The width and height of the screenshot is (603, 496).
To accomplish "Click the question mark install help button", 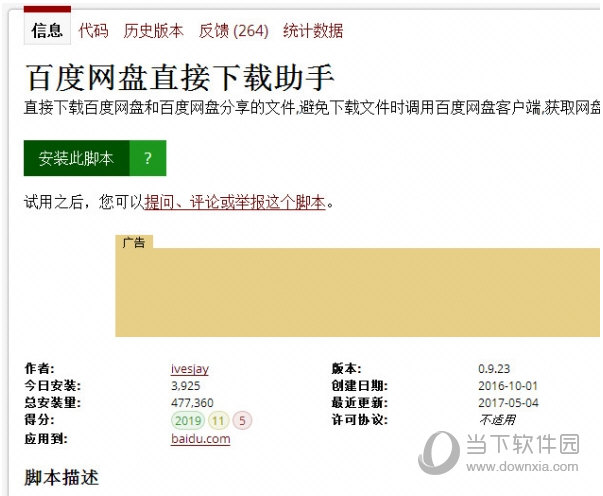I will click(148, 158).
